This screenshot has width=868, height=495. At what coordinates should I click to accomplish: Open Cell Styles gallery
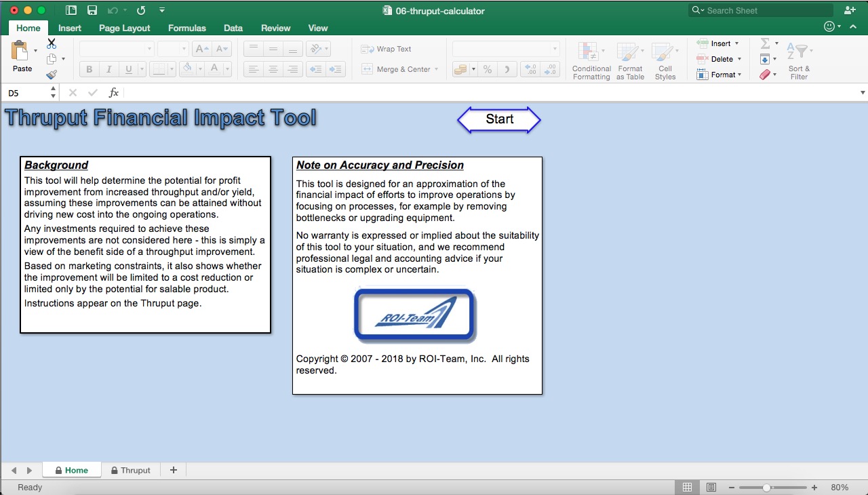tap(665, 60)
